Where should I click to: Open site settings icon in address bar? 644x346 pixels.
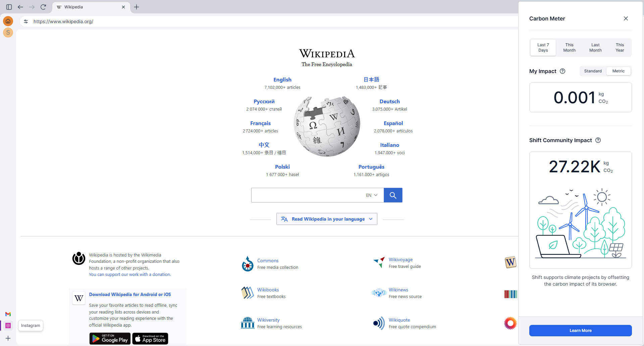[26, 21]
